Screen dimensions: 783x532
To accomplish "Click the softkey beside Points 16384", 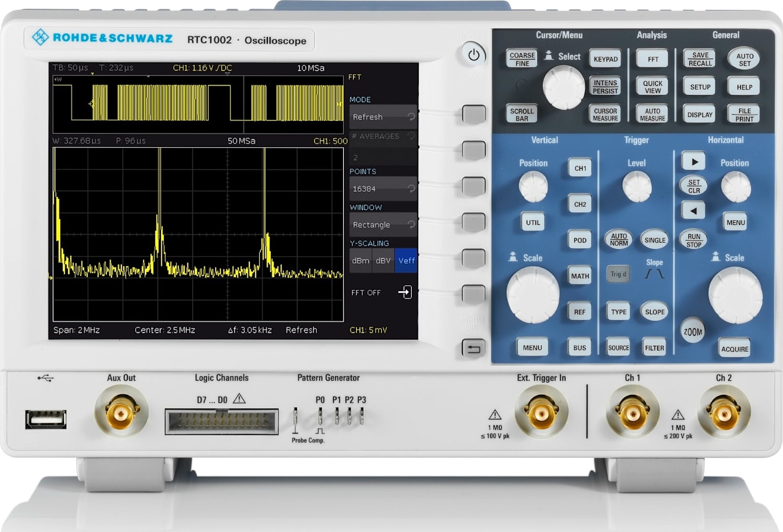I will click(x=473, y=186).
